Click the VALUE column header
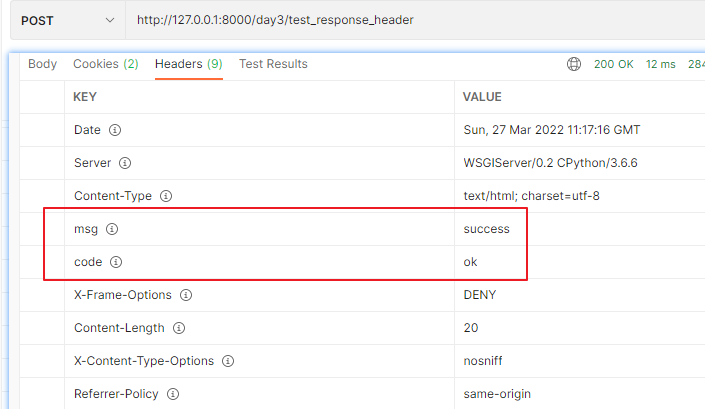 tap(482, 97)
